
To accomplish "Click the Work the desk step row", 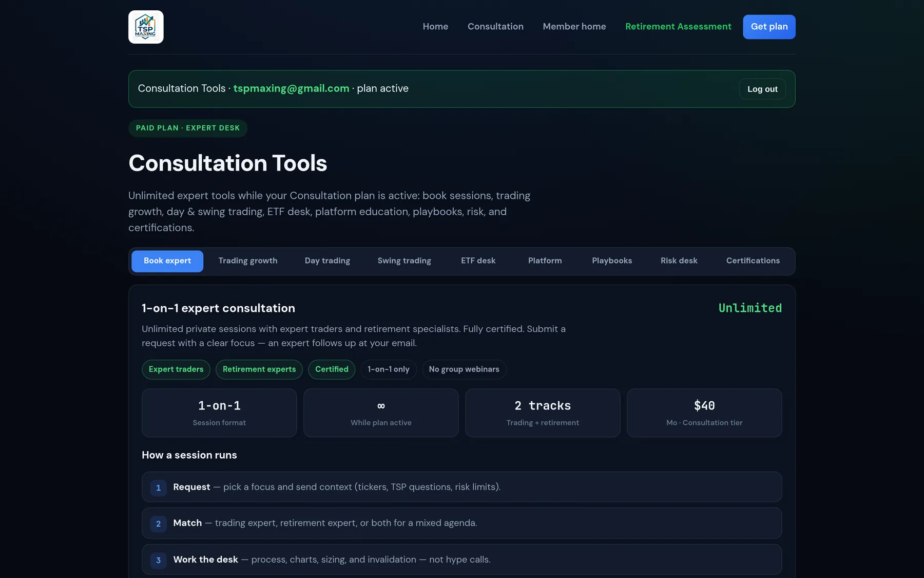I will pyautogui.click(x=462, y=560).
